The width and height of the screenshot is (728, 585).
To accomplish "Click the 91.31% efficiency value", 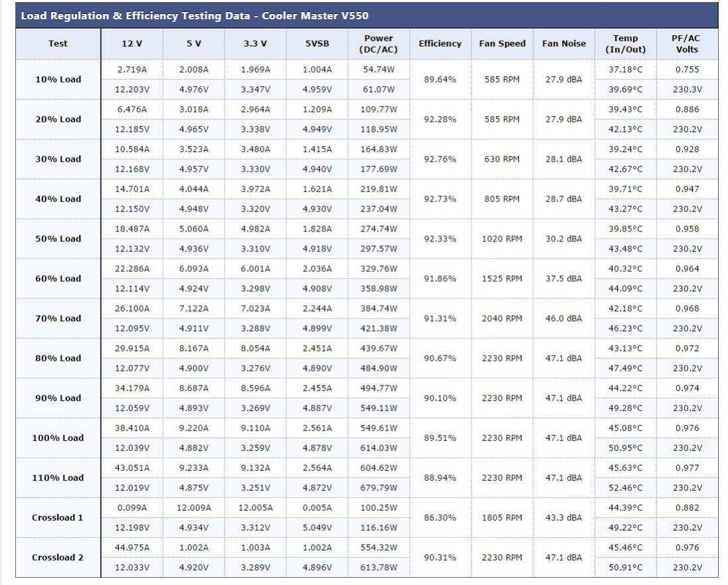I will click(x=440, y=318).
